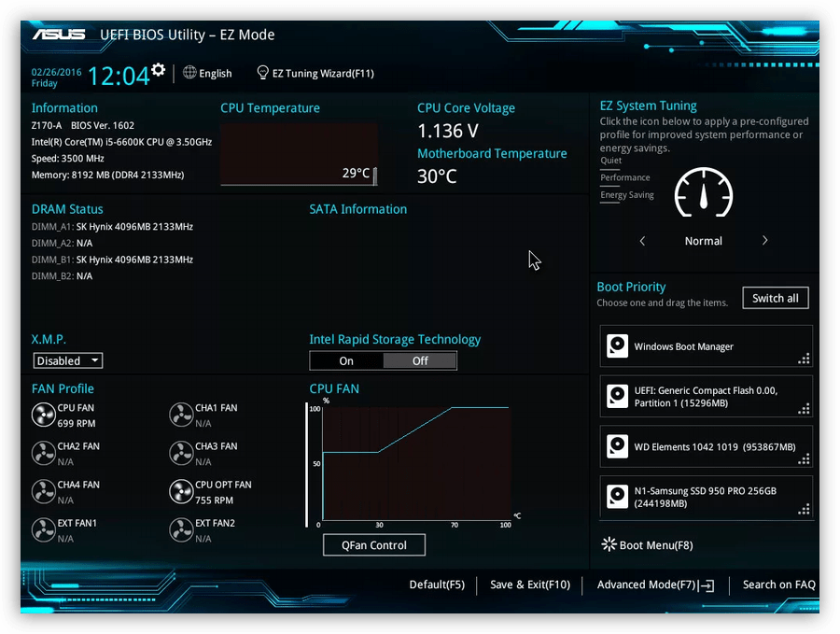
Task: Click the 699 RPM CPU fan speed
Action: [x=77, y=423]
